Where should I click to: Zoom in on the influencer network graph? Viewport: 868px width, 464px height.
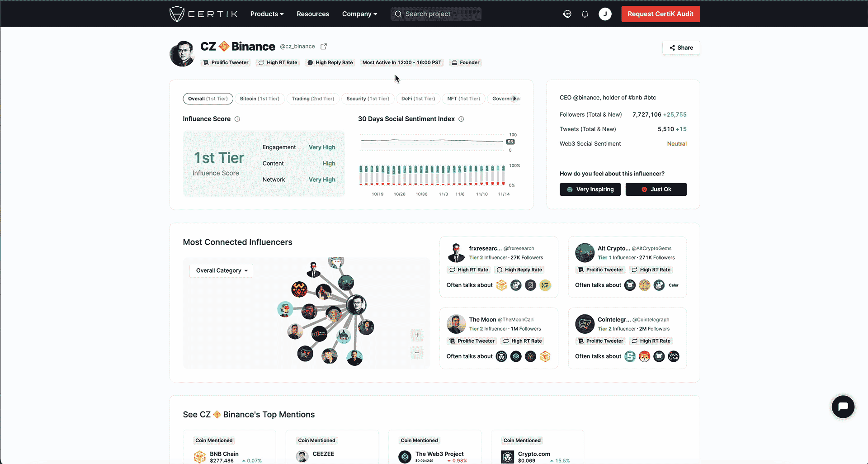click(x=417, y=335)
